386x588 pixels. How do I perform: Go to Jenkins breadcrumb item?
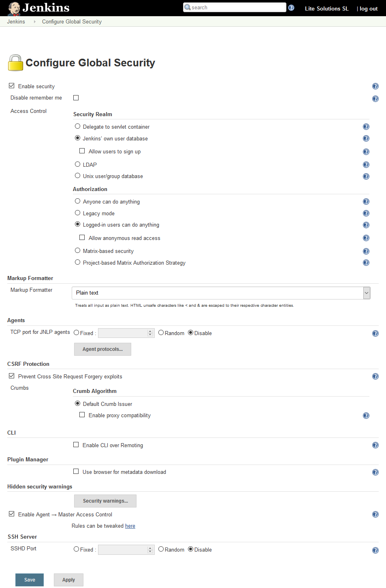coord(16,21)
